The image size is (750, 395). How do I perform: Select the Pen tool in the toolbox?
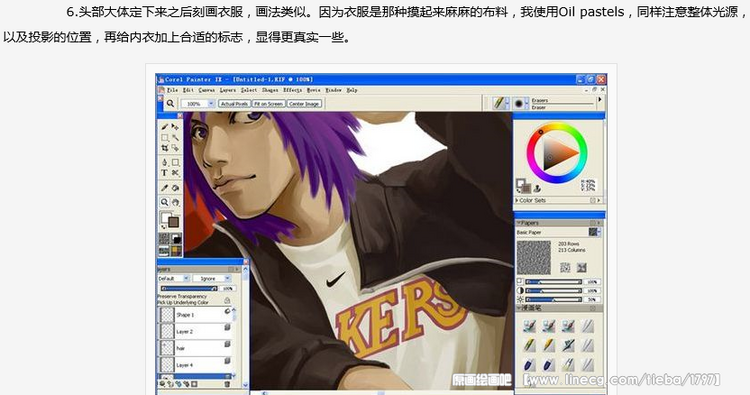tap(165, 163)
